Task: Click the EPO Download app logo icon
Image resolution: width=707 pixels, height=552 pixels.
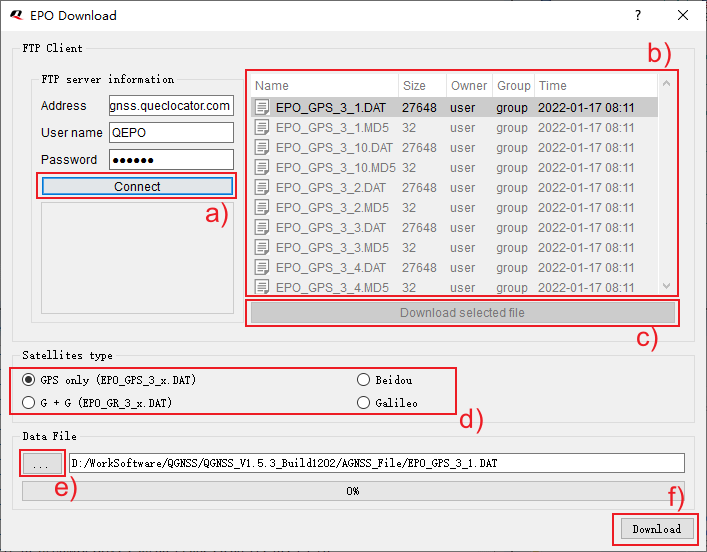Action: tap(15, 15)
